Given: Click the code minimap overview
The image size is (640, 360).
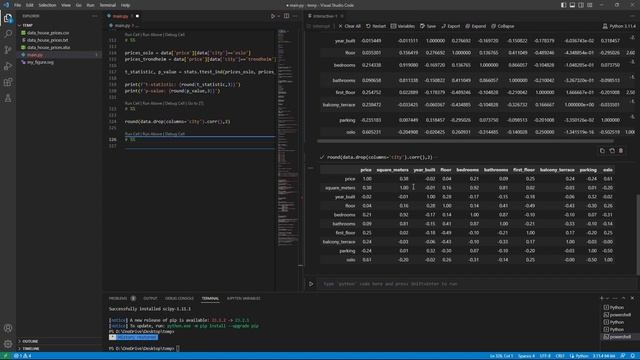Looking at the screenshot, I should point(288,139).
